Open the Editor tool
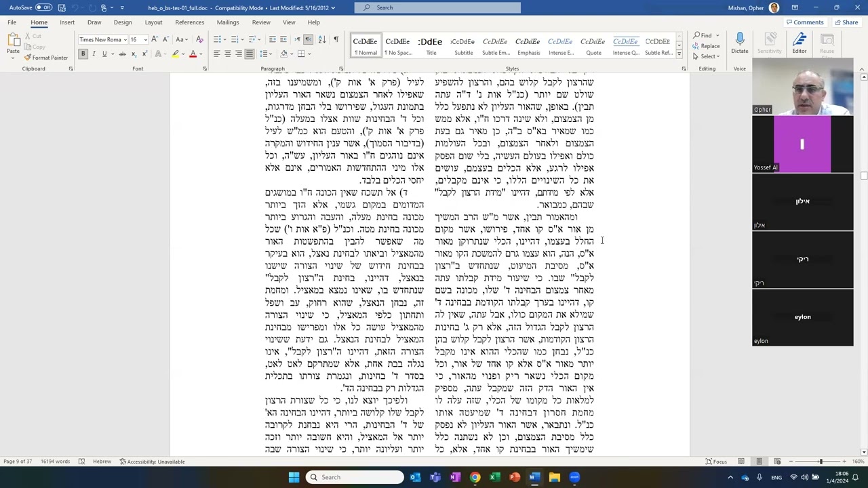The image size is (868, 488). pyautogui.click(x=800, y=43)
